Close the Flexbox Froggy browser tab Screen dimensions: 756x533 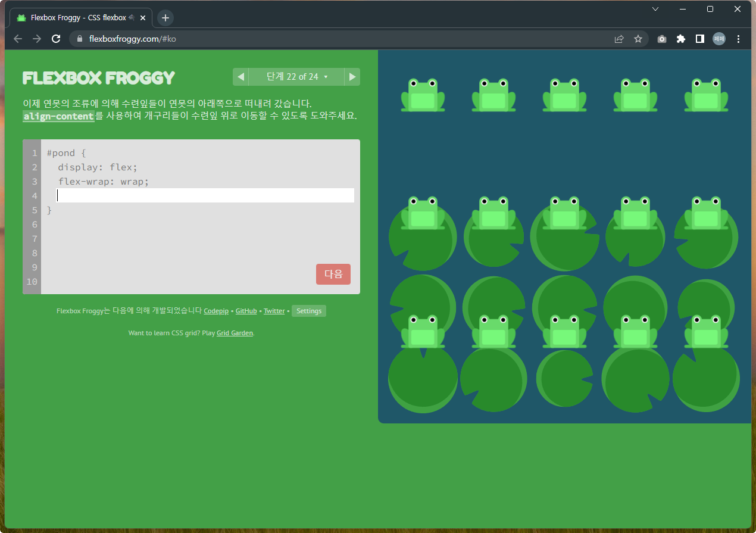pos(143,18)
